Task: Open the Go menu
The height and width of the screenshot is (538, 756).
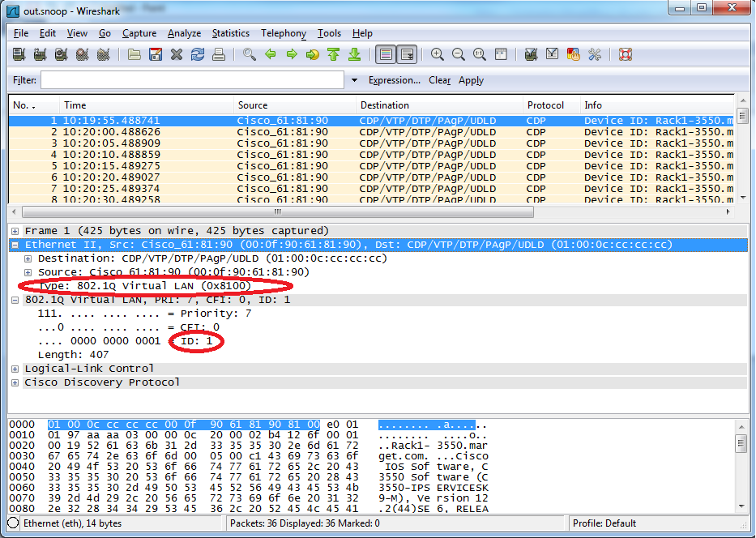Action: pos(105,33)
